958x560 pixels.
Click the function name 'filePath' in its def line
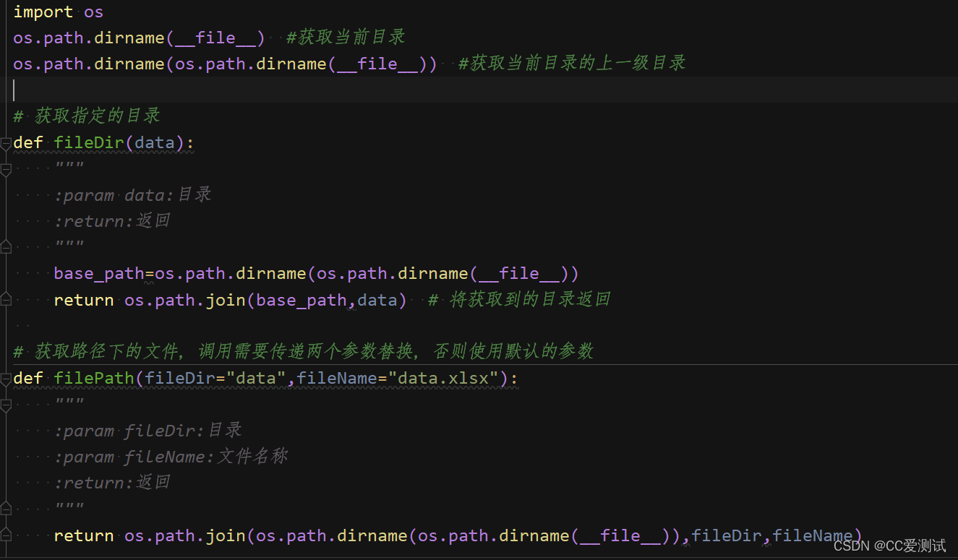pyautogui.click(x=94, y=378)
